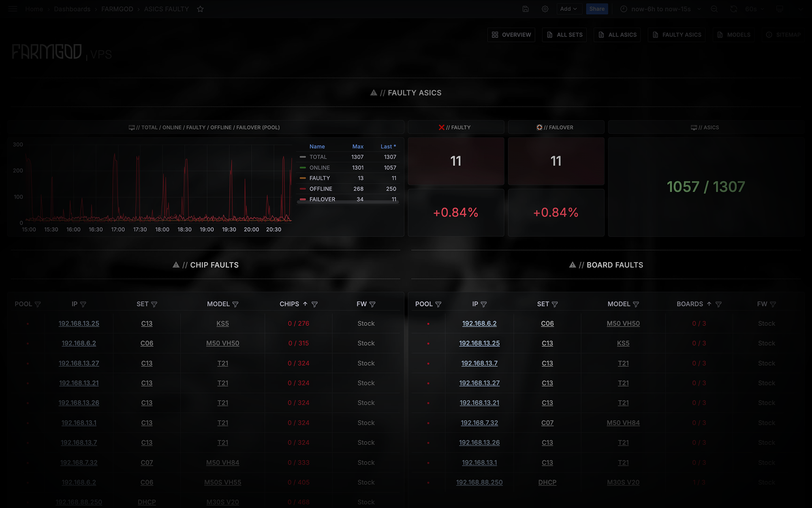Sort by the CHIPS column header
Screen dimensions: 812x508
click(289, 304)
